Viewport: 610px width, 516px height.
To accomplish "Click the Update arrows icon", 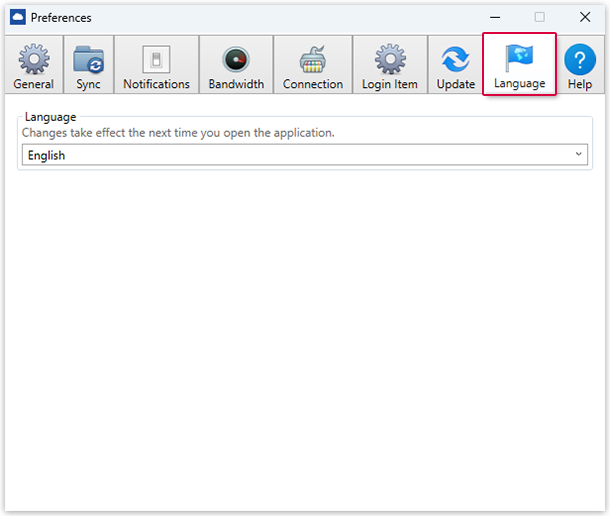I will click(455, 59).
